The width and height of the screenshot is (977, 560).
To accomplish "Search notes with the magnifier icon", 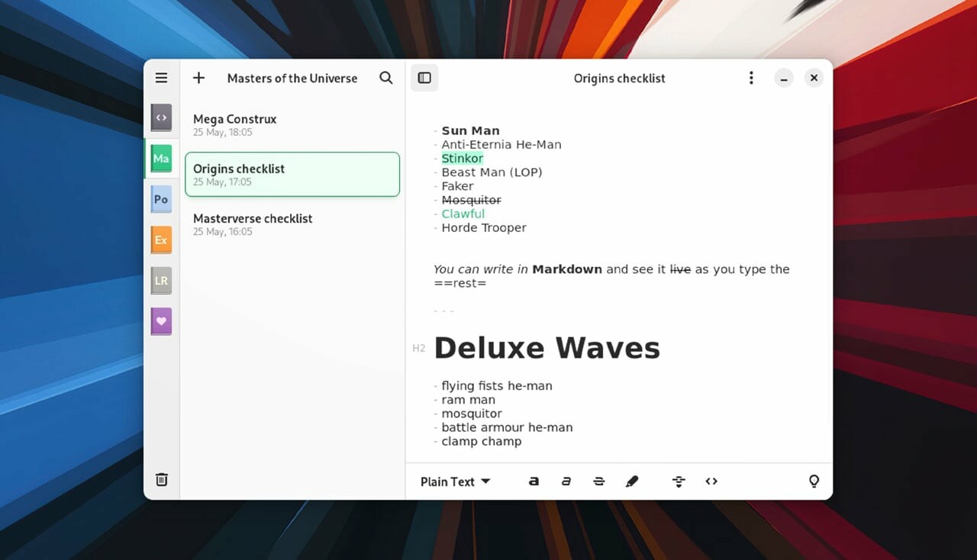I will coord(386,78).
